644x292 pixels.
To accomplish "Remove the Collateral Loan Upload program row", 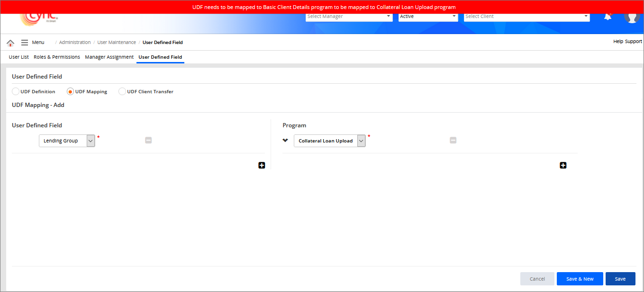I will (x=453, y=140).
